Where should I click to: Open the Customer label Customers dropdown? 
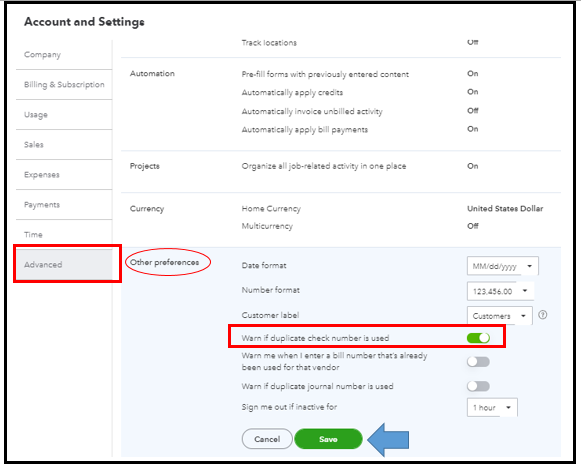click(x=499, y=316)
